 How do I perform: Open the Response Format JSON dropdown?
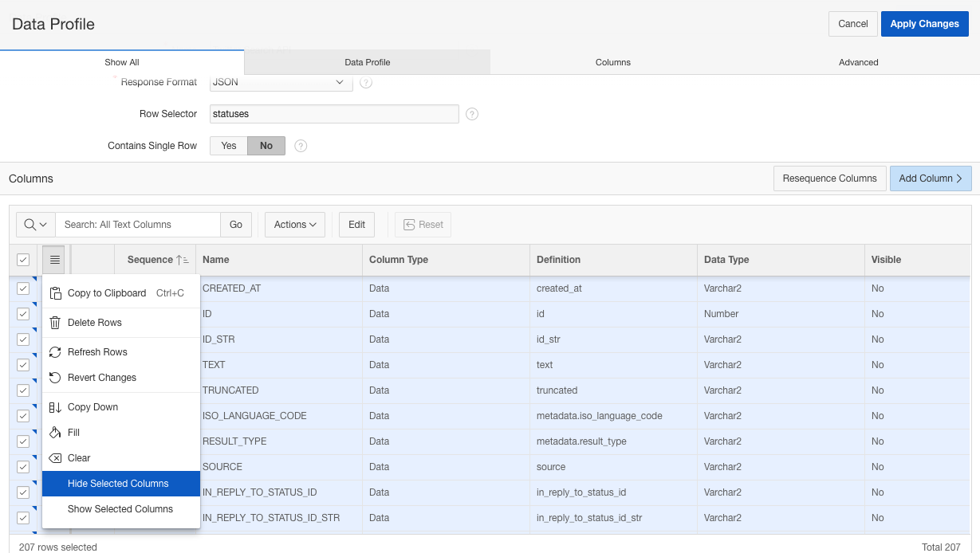tap(281, 82)
